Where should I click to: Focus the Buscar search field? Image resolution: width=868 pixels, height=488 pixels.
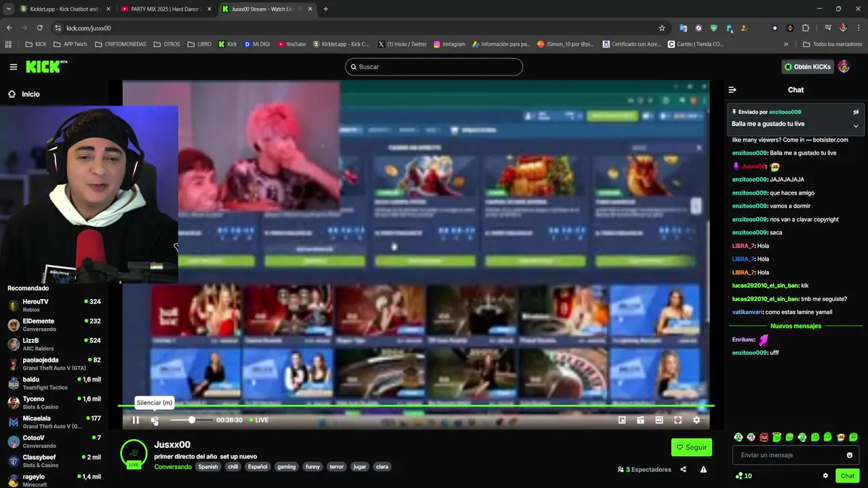point(434,66)
